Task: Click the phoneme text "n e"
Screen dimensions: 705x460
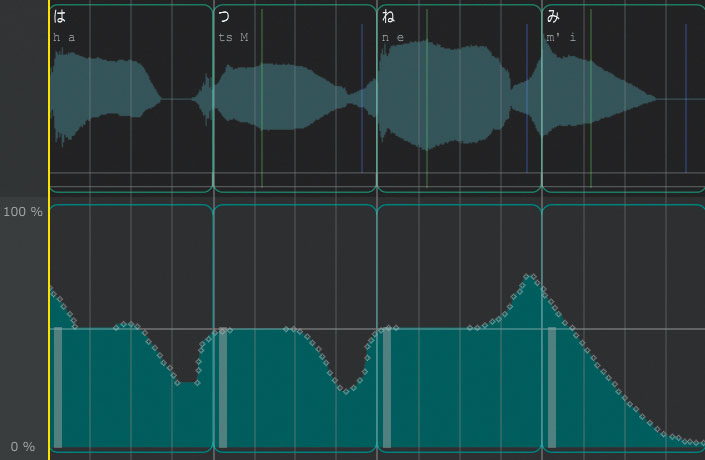Action: [x=393, y=37]
